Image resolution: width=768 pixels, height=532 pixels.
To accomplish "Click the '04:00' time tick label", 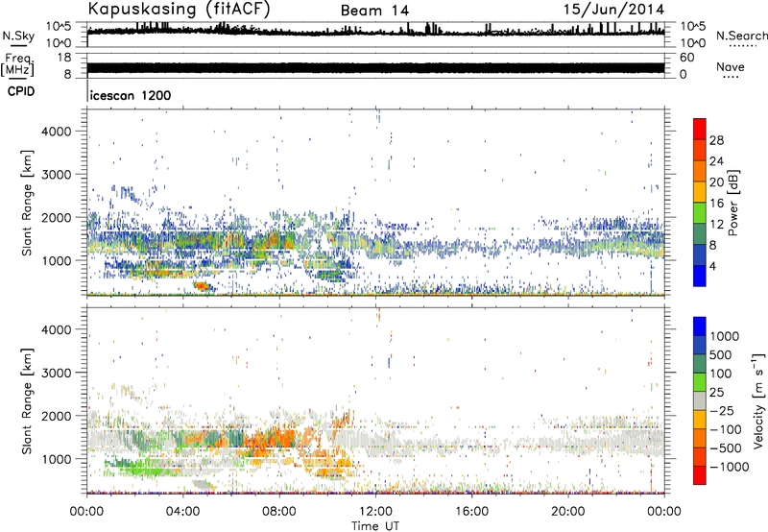I will point(182,512).
